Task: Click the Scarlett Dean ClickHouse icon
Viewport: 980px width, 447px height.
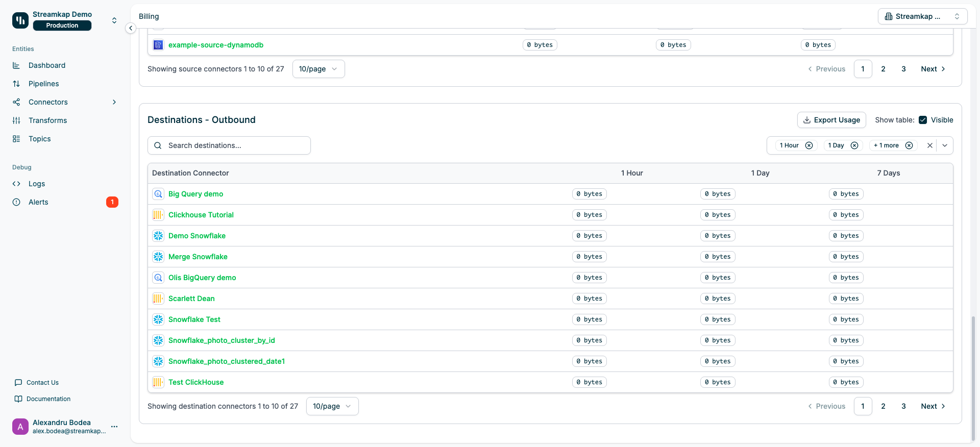Action: pyautogui.click(x=158, y=299)
